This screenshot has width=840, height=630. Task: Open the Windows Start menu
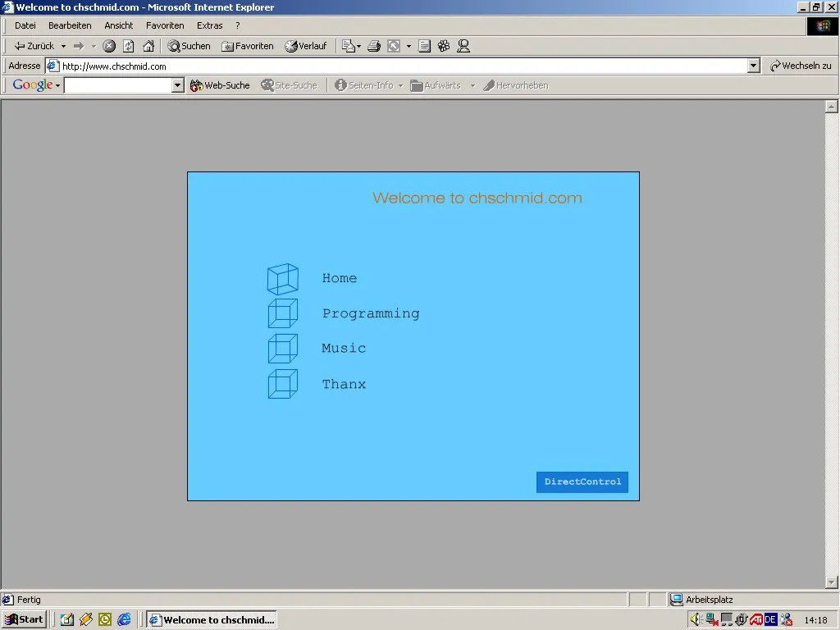pos(24,620)
